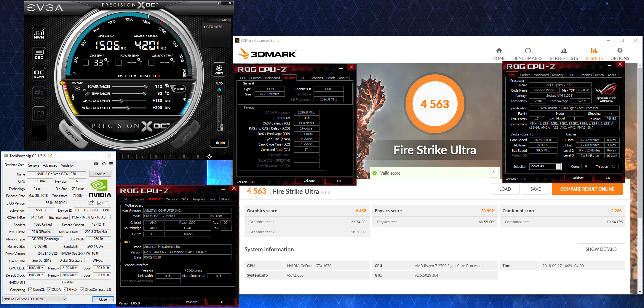Toggle the DirectCompute 5.0 checkbox in GPU-Z
The image size is (644, 308).
point(82,290)
